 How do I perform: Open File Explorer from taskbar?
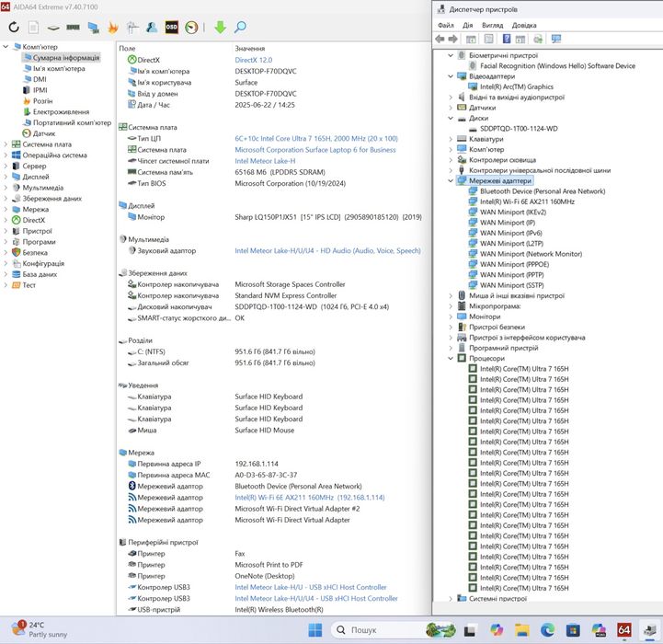[x=522, y=630]
